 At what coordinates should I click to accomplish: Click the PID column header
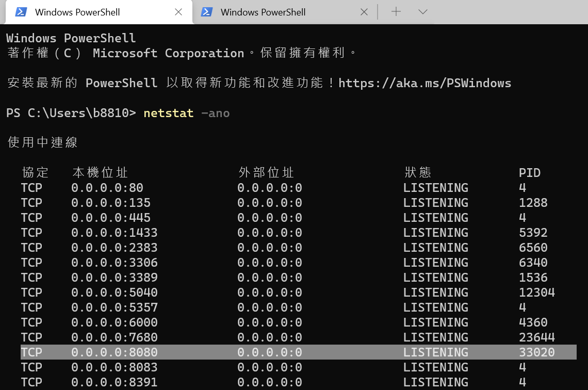click(x=530, y=172)
